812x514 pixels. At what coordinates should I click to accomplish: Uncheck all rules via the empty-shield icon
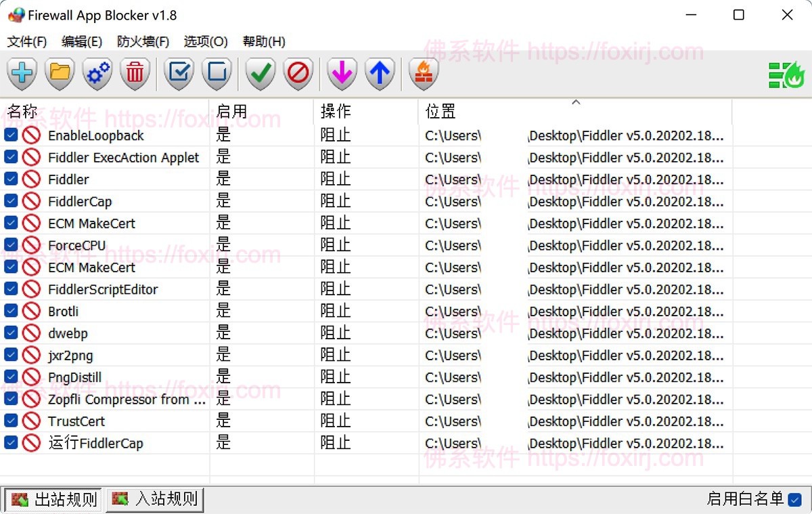click(x=217, y=74)
